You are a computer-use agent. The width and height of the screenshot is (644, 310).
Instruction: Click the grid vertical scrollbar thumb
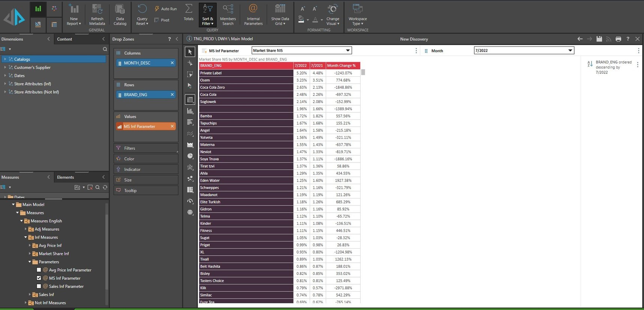point(363,72)
